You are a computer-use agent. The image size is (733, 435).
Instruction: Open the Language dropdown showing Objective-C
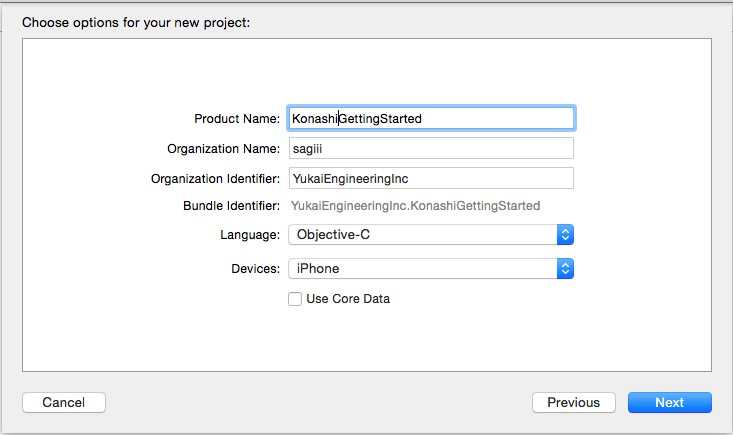pyautogui.click(x=422, y=235)
